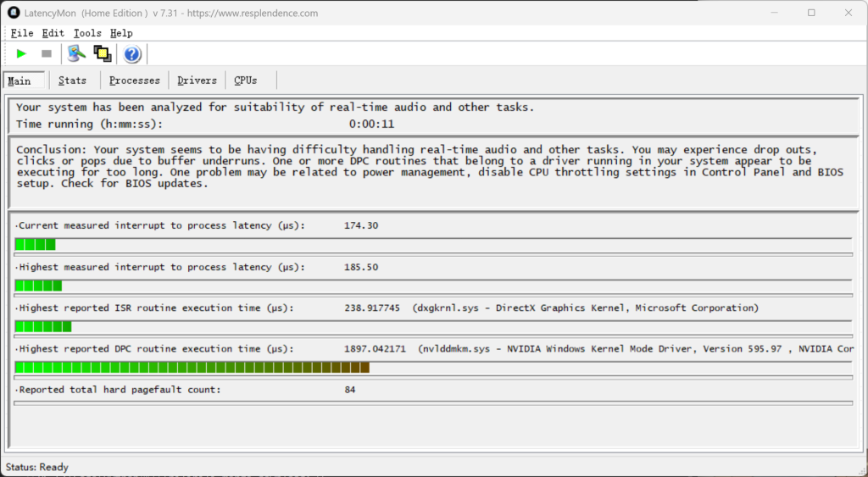The width and height of the screenshot is (868, 477).
Task: Switch to the Stats tab
Action: [73, 80]
